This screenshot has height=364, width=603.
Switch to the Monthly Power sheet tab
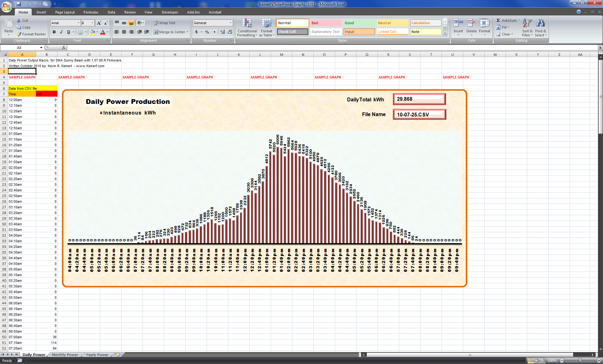coord(65,355)
